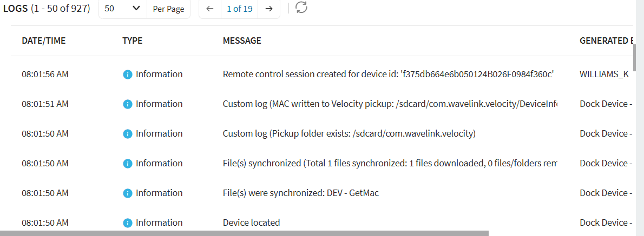Go to next page arrow
Viewport: 644px width, 236px height.
(x=268, y=9)
